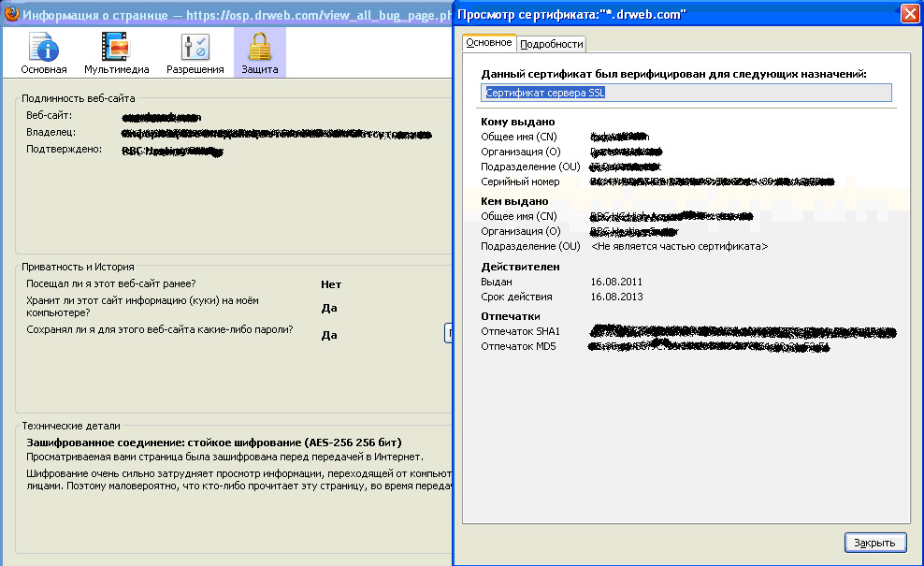The width and height of the screenshot is (924, 566).
Task: Click 'Общее имя (CN)' under Кем выдано
Action: pyautogui.click(x=518, y=216)
